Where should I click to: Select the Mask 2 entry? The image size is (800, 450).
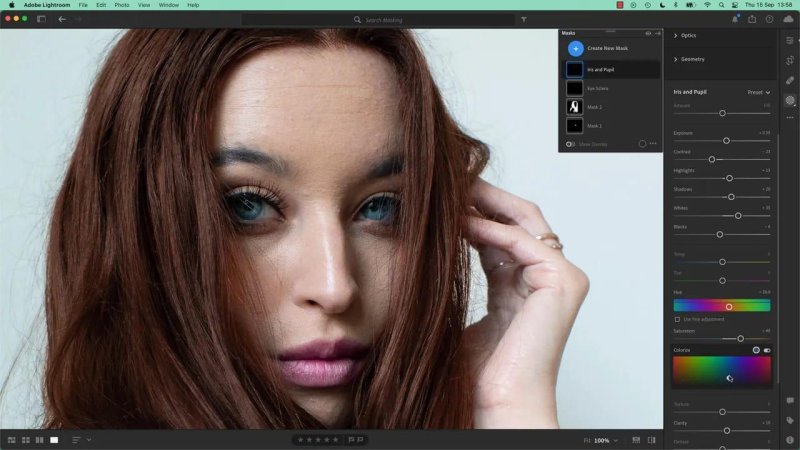(611, 107)
